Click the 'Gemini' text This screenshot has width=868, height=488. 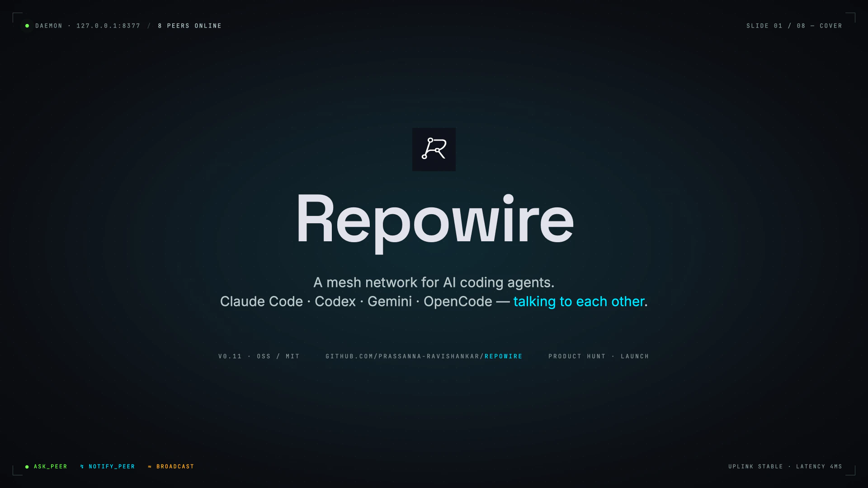pos(390,301)
